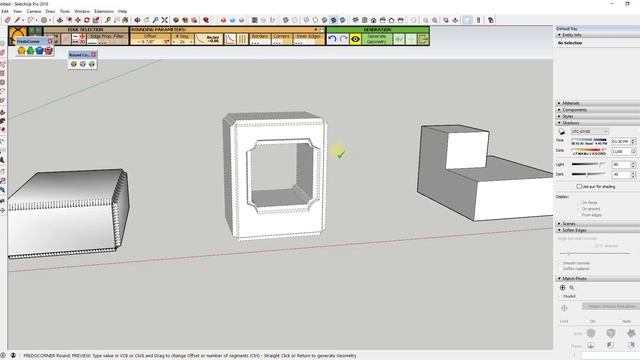Toggle display shadows On ground checkbox

[x=579, y=209]
